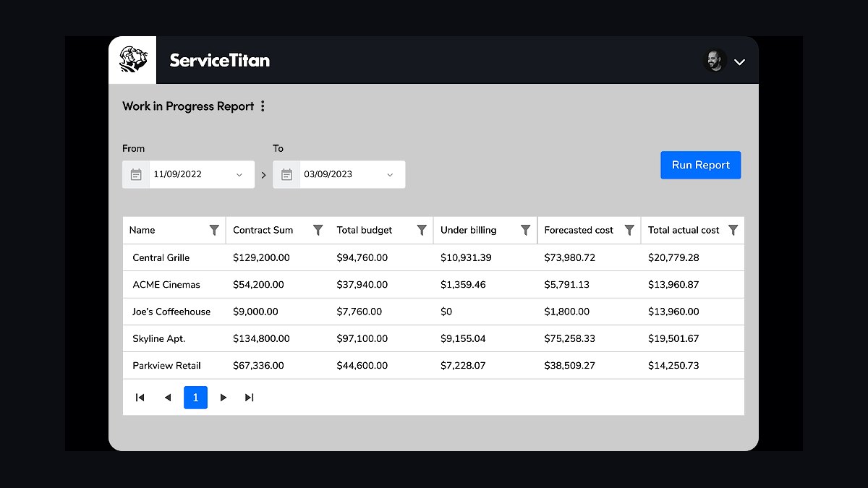The height and width of the screenshot is (488, 868).
Task: Go to the previous page
Action: point(168,398)
